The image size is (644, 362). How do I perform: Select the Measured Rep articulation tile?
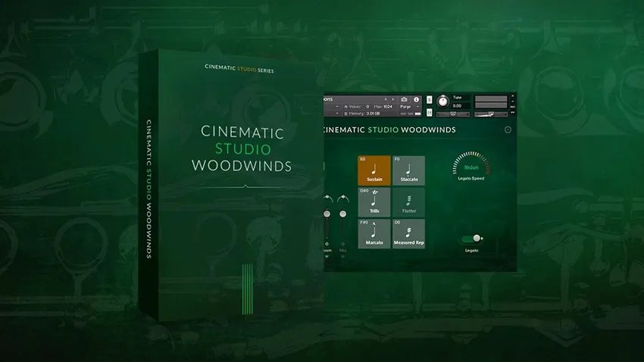409,233
